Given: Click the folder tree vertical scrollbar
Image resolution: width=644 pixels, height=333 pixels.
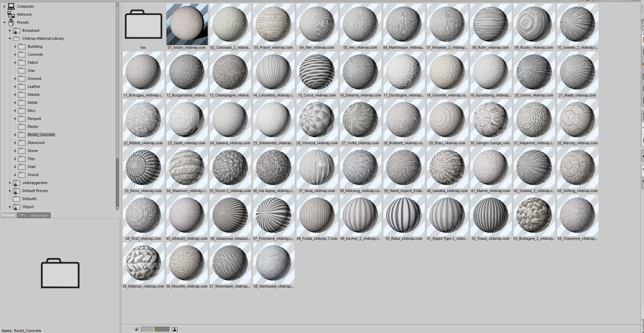Looking at the screenshot, I should pos(117,100).
